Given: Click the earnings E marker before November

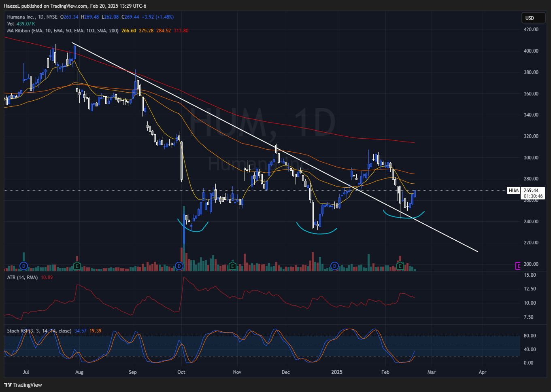Looking at the screenshot, I should tap(232, 266).
